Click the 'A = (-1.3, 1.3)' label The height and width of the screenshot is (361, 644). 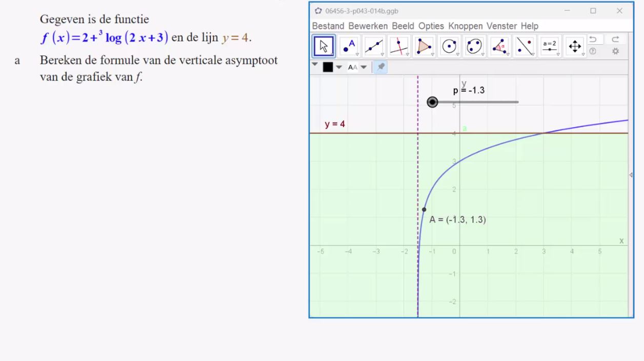457,219
